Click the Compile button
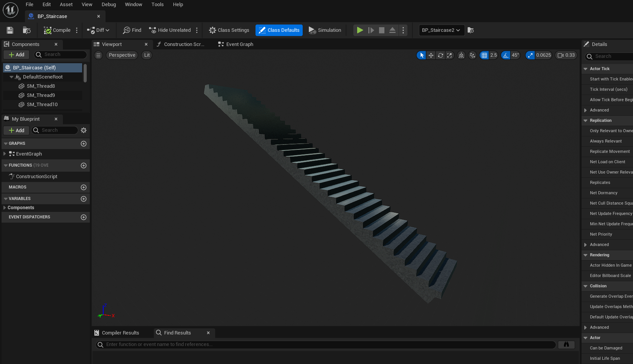This screenshot has height=364, width=633. (57, 30)
